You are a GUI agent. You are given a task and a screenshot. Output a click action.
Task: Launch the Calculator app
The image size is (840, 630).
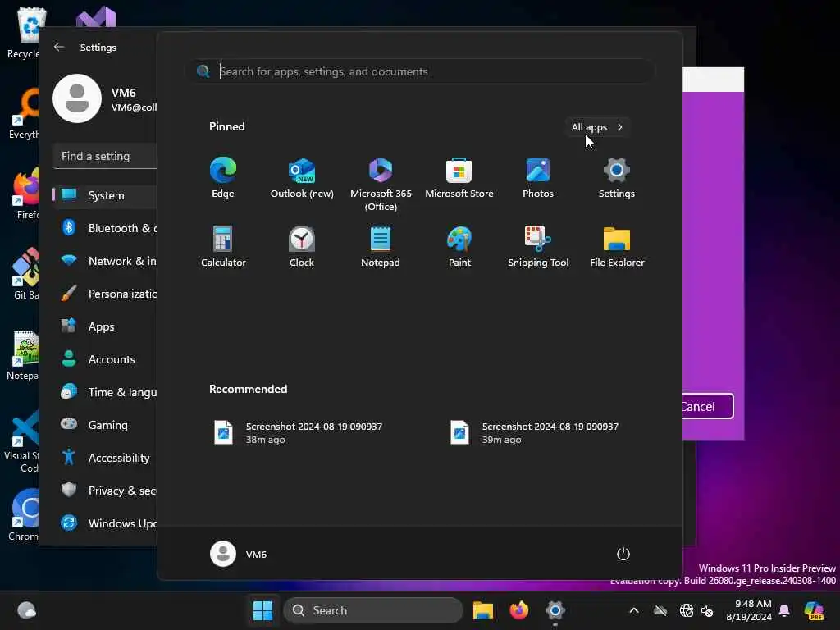tap(223, 246)
